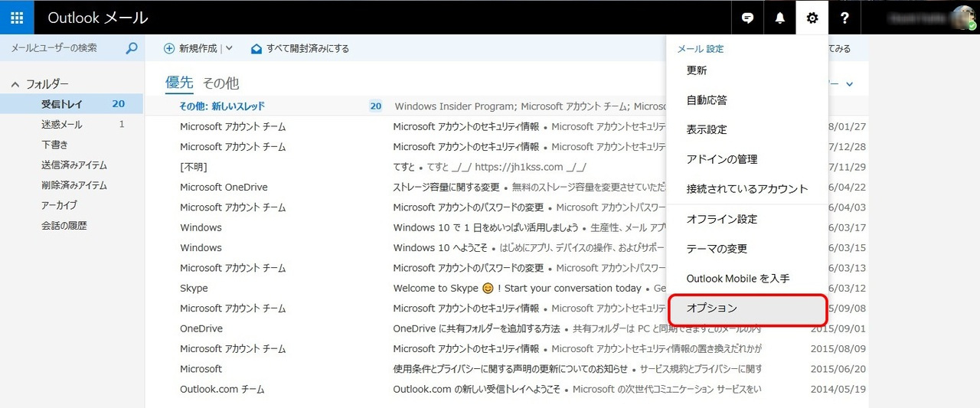Open the app launcher grid icon

coord(17,17)
